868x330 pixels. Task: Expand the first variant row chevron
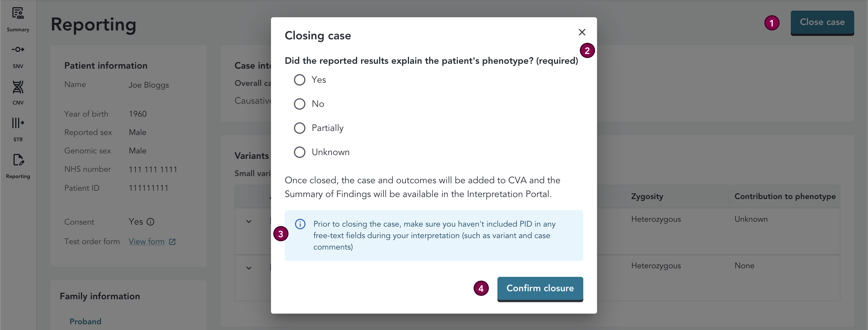pyautogui.click(x=249, y=221)
